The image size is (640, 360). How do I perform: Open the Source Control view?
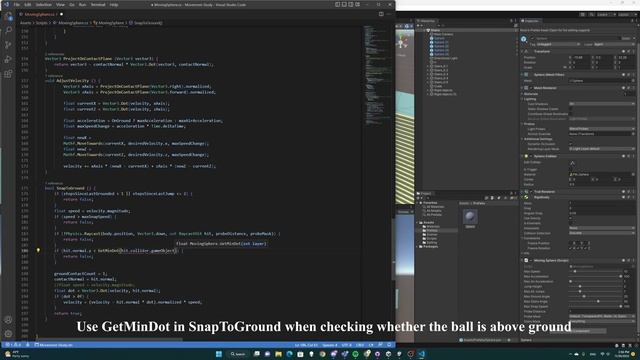(8, 45)
